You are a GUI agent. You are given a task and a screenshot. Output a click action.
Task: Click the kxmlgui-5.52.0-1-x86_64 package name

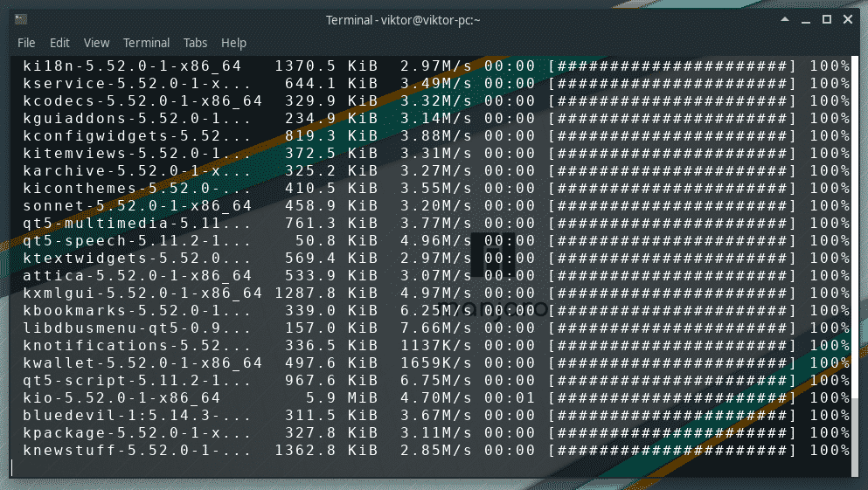142,293
